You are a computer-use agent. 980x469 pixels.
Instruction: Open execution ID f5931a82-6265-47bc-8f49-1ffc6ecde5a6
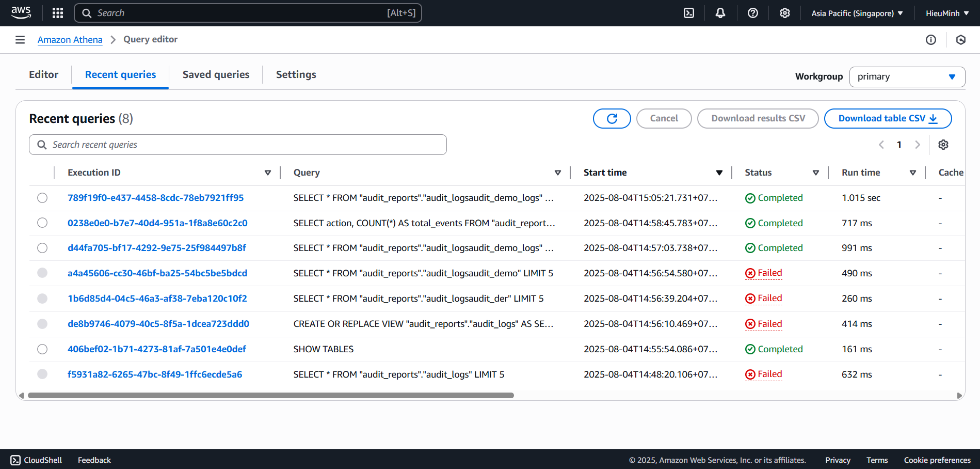click(155, 374)
